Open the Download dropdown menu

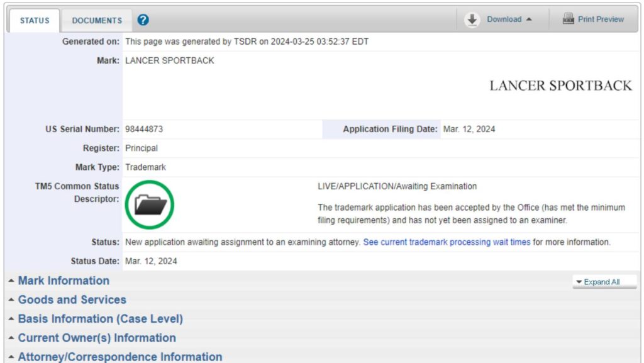[509, 20]
